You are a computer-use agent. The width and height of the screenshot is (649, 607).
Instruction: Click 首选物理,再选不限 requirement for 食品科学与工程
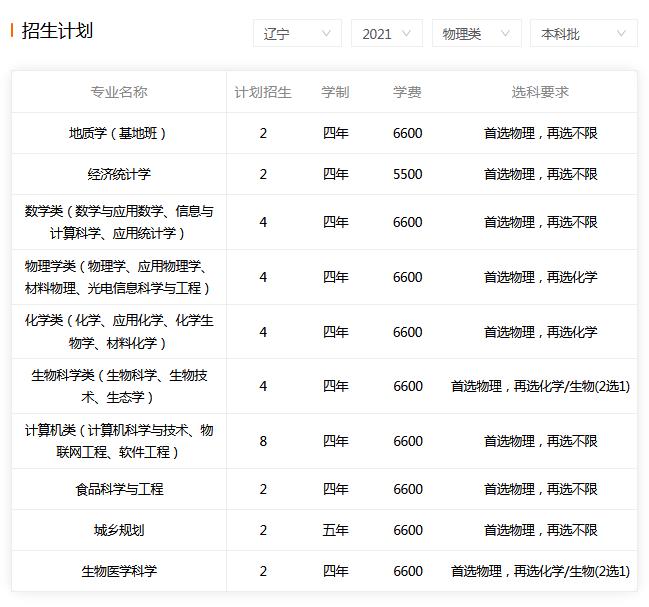pyautogui.click(x=541, y=489)
